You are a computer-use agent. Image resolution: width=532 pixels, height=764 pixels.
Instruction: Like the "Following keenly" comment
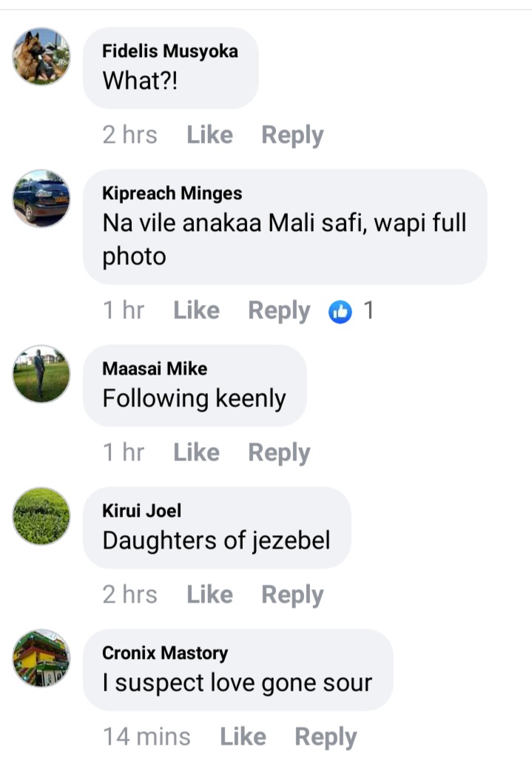(196, 452)
